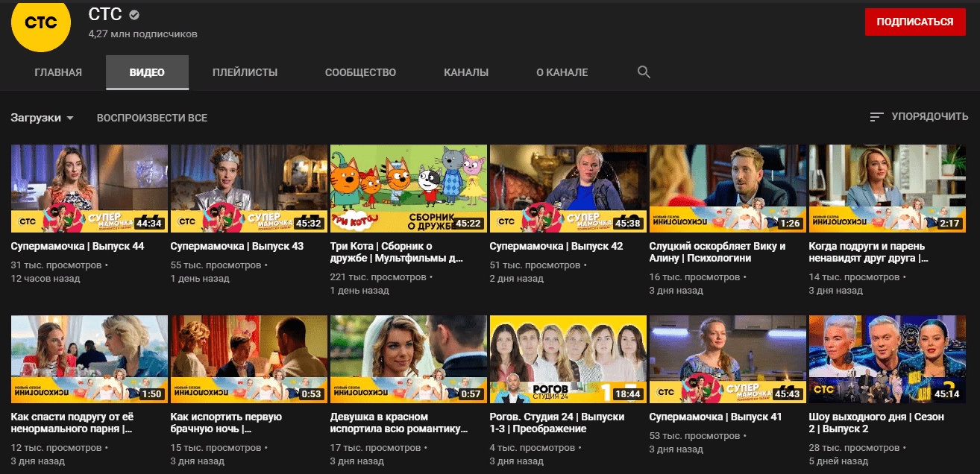The width and height of the screenshot is (980, 474).
Task: Click title Слуцкий оскорбляет Вику и Алину
Action: 717,253
